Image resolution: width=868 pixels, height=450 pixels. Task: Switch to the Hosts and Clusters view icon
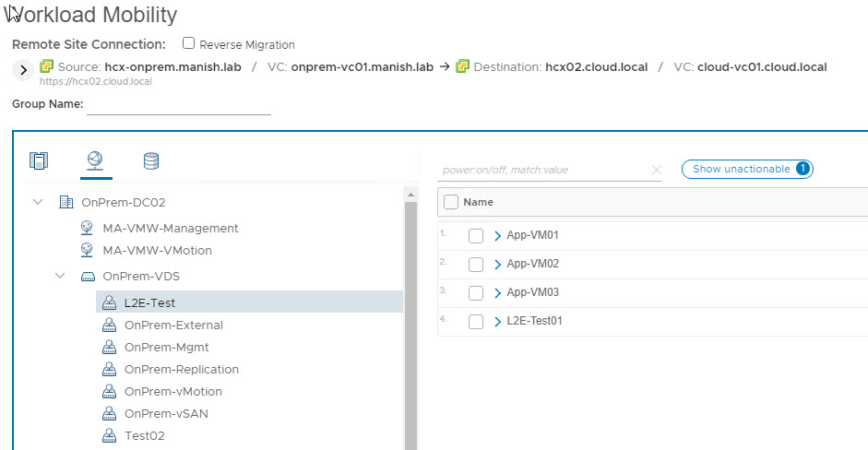38,161
